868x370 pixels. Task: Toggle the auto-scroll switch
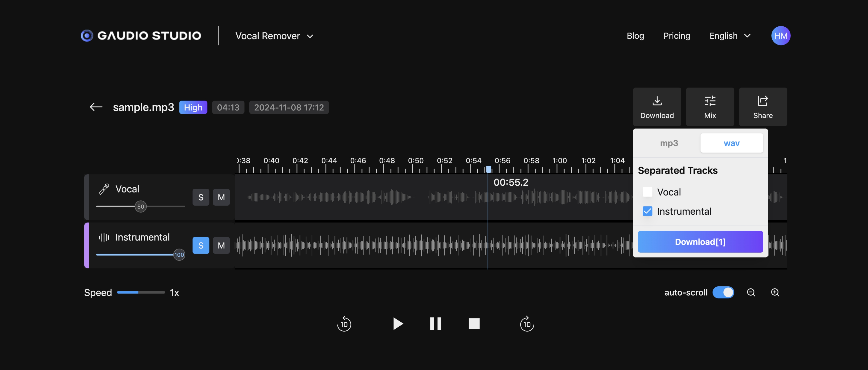click(724, 292)
